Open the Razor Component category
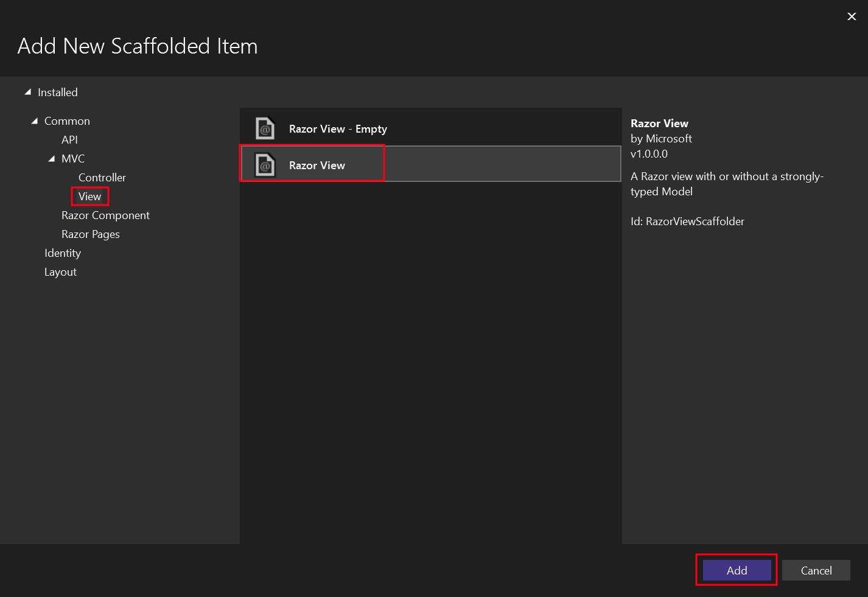This screenshot has width=868, height=597. [105, 215]
